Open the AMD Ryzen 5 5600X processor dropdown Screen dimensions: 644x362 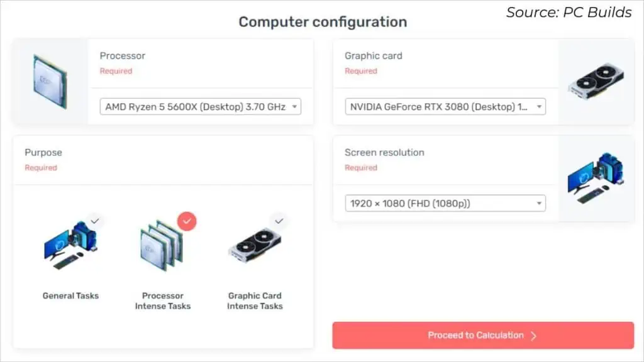201,107
